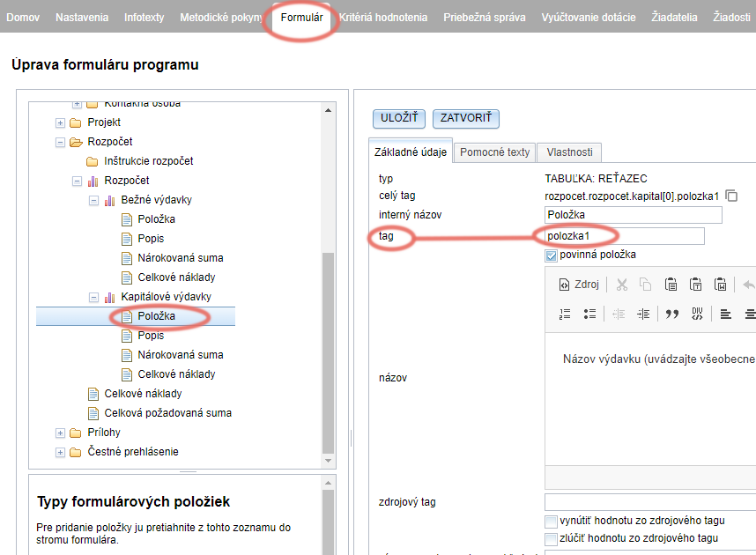This screenshot has width=756, height=555.
Task: Check 'zlúčiť hodnotu zo zdrojového tagu'
Action: coord(552,538)
